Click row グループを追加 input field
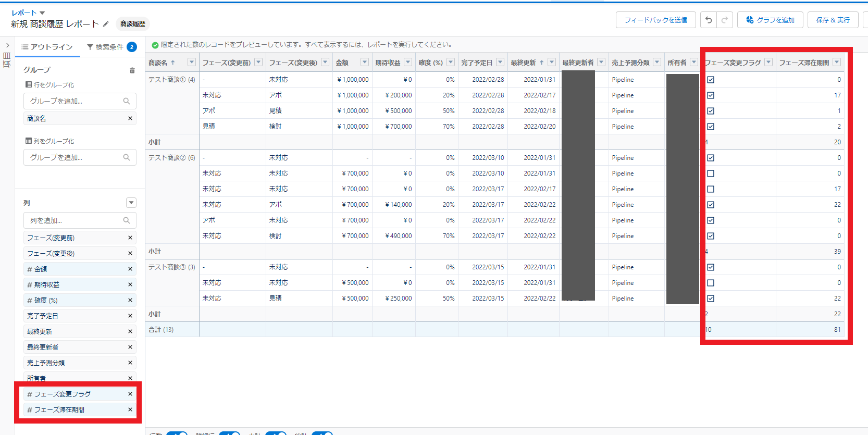The height and width of the screenshot is (435, 868). click(x=80, y=101)
